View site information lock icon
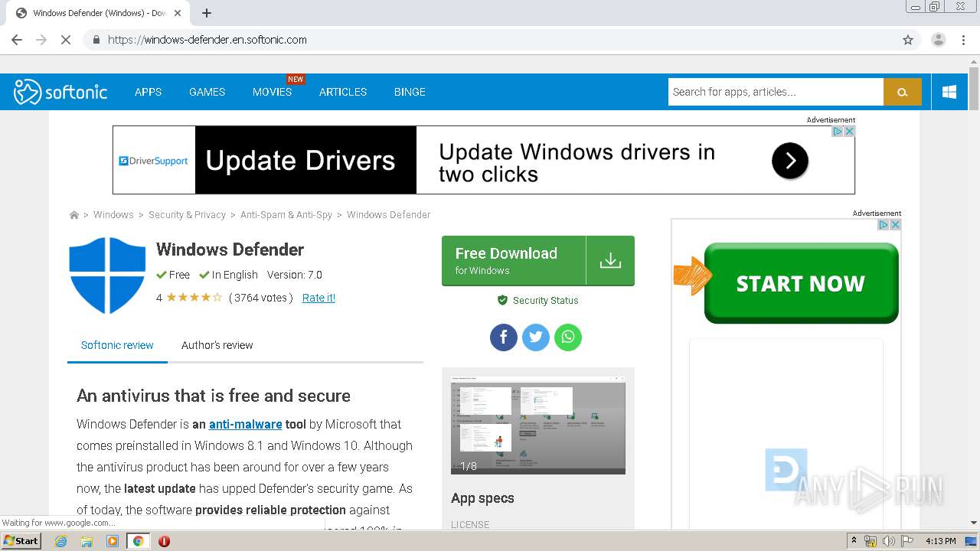980x551 pixels. tap(96, 40)
